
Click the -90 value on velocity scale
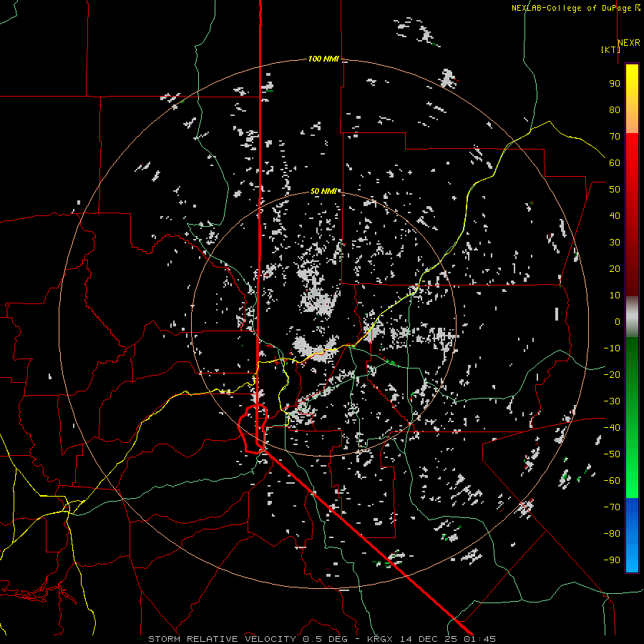coord(612,560)
